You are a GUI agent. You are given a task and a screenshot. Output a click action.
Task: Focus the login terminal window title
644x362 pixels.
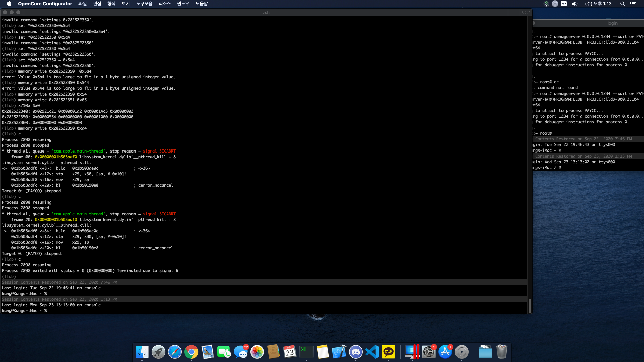click(x=612, y=23)
